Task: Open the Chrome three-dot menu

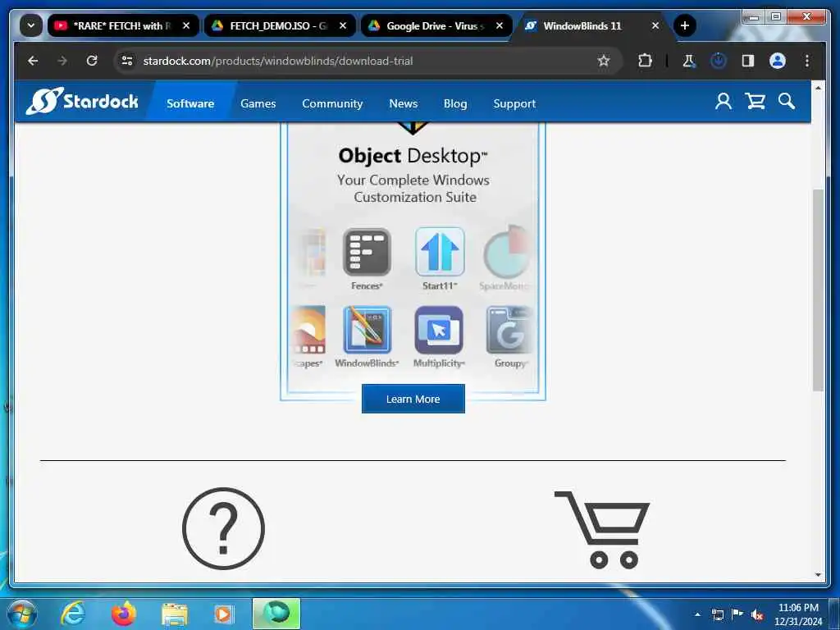Action: (x=807, y=61)
